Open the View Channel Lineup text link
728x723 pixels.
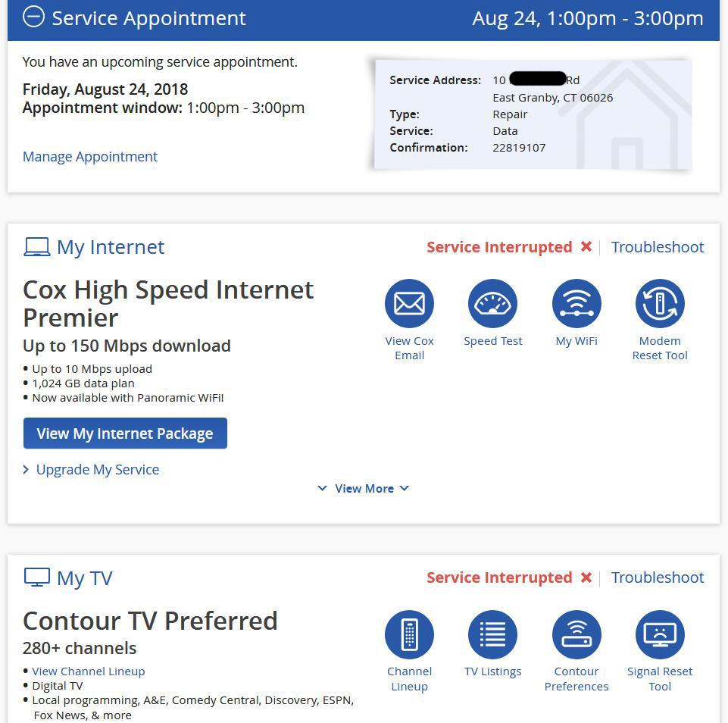click(x=88, y=671)
